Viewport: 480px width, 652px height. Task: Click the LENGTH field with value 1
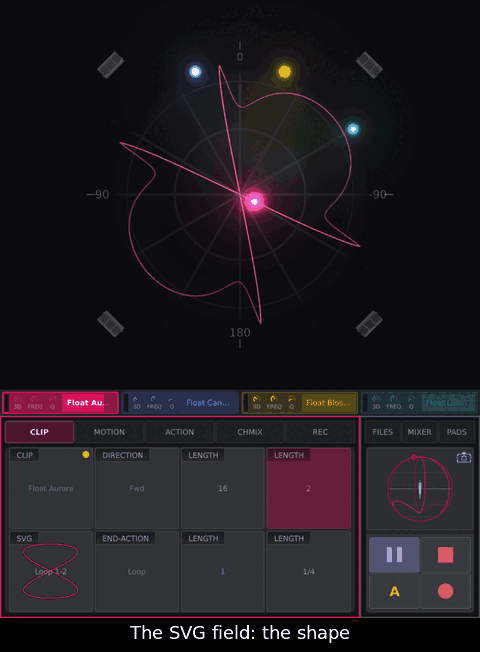click(x=223, y=571)
